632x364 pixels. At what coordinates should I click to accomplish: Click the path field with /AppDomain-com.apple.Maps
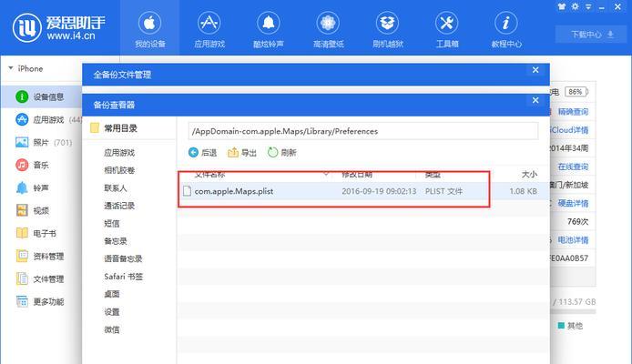pyautogui.click(x=363, y=131)
